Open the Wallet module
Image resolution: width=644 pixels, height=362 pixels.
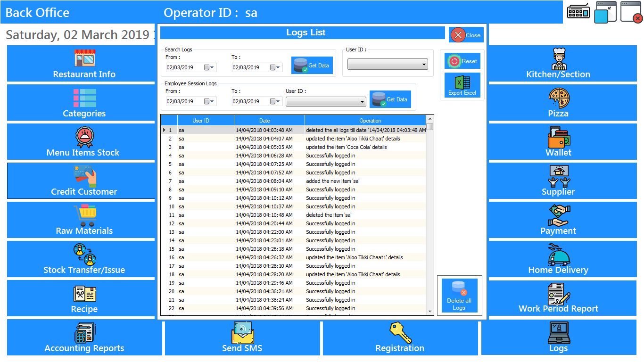click(x=558, y=142)
